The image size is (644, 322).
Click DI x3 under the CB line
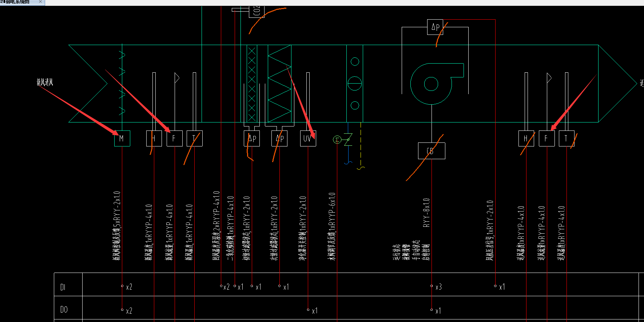tap(438, 287)
